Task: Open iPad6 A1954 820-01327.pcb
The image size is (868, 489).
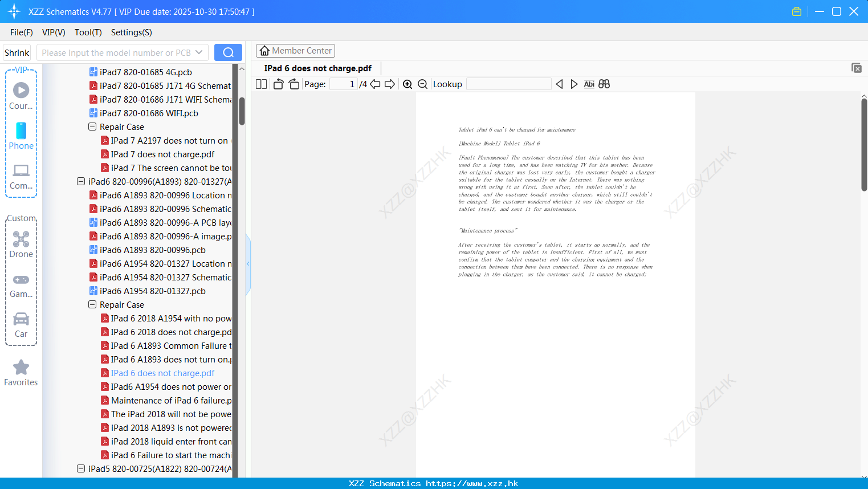Action: click(x=147, y=291)
